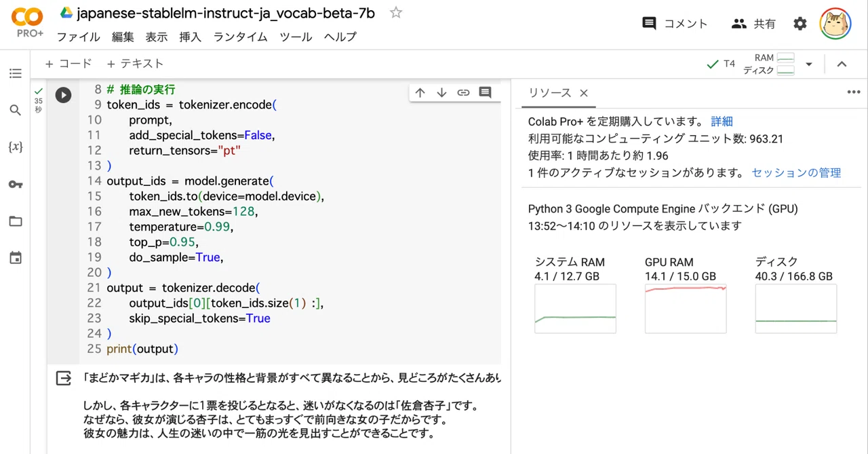
Task: Move cell down with the arrow icon
Action: (441, 93)
